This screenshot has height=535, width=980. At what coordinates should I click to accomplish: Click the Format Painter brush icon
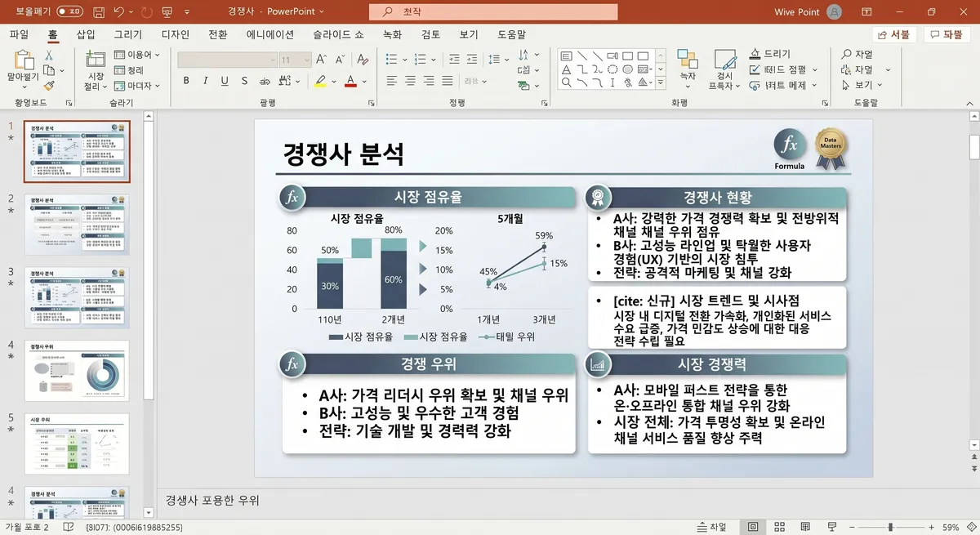49,85
